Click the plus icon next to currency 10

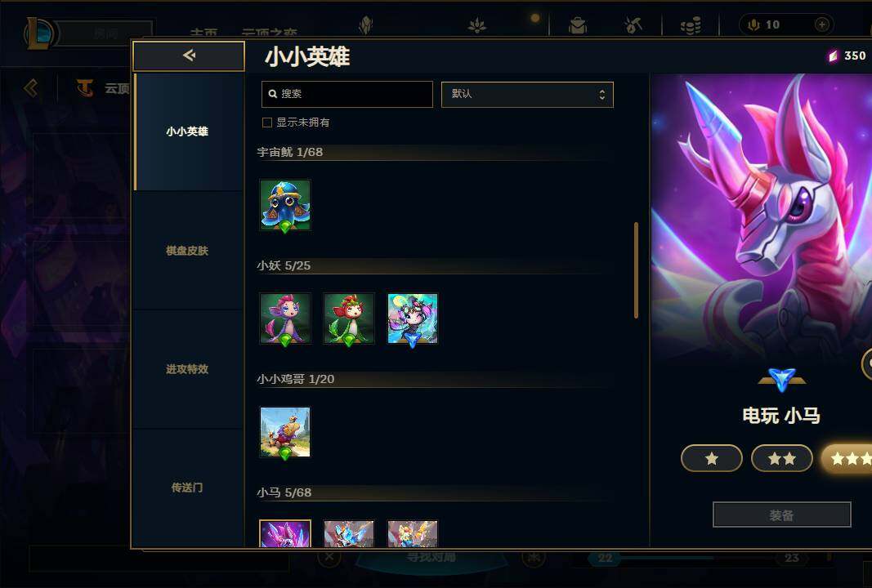(x=822, y=24)
